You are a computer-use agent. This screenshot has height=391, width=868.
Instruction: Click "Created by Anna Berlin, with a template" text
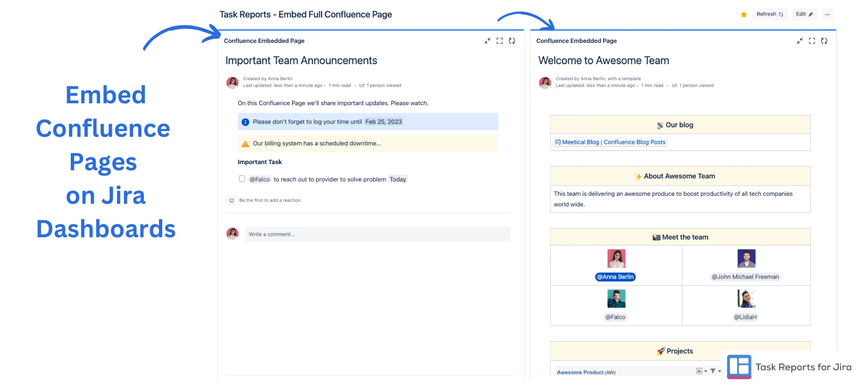click(598, 79)
